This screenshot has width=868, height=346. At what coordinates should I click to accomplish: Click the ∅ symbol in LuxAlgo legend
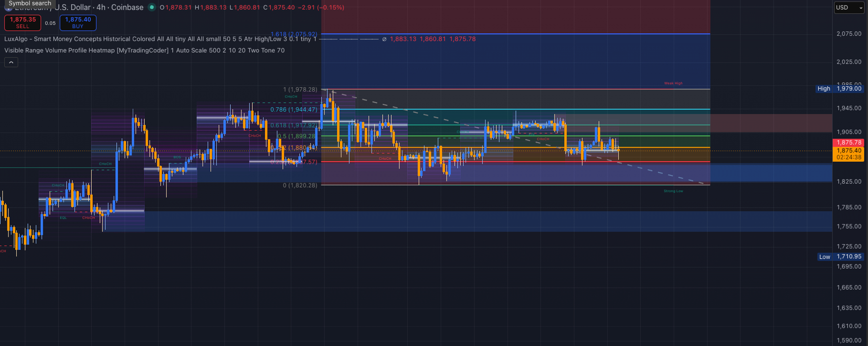384,39
